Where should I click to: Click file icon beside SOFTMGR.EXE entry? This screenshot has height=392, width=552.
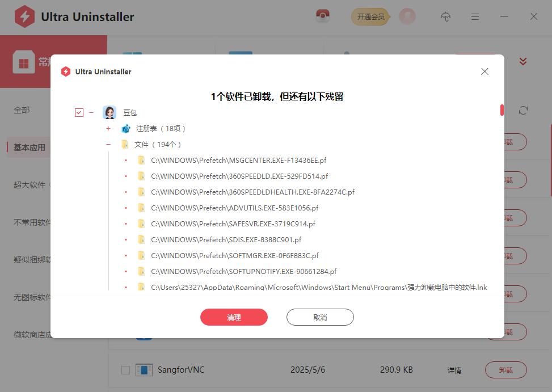141,255
